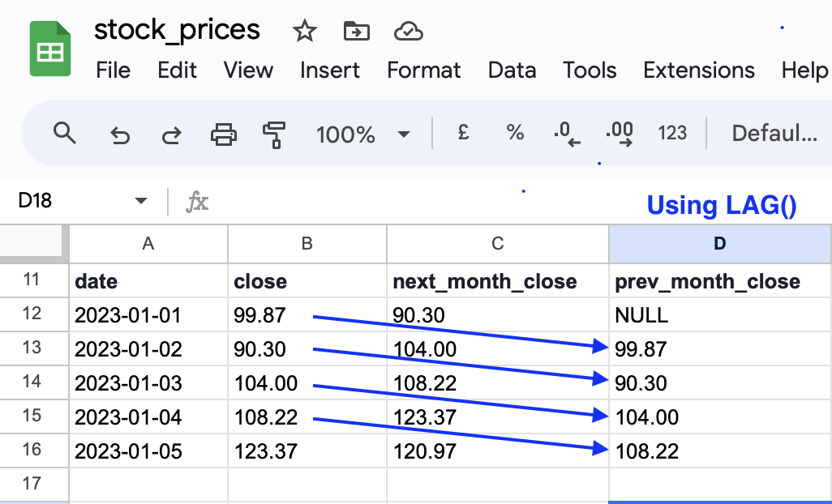This screenshot has height=504, width=832.
Task: Open the 100% zoom dropdown
Action: point(362,135)
